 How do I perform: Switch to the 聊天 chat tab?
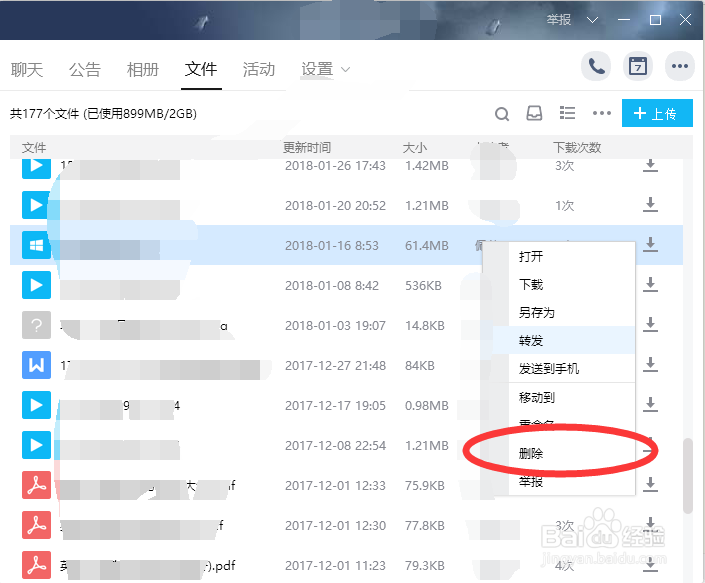(x=27, y=69)
